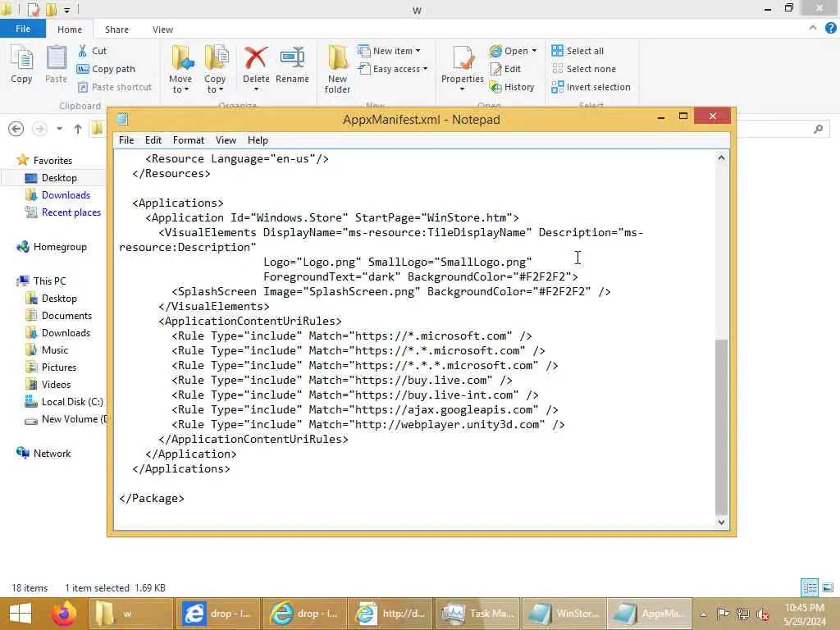Open Firefox from the taskbar
Viewport: 840px width, 630px height.
63,614
